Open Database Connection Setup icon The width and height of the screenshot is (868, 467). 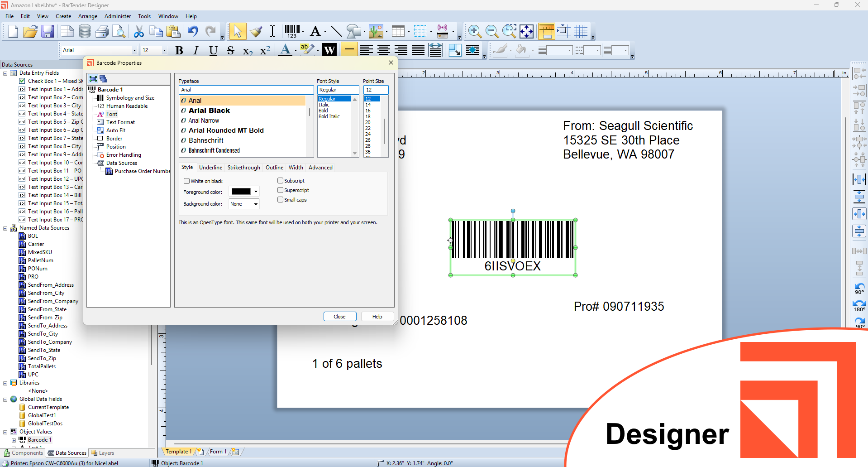(x=85, y=31)
